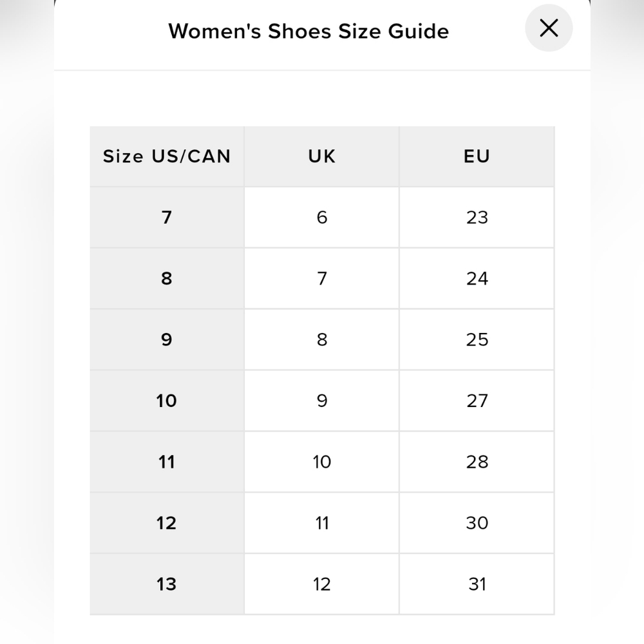644x644 pixels.
Task: Click the UK 6 cell
Action: click(321, 217)
